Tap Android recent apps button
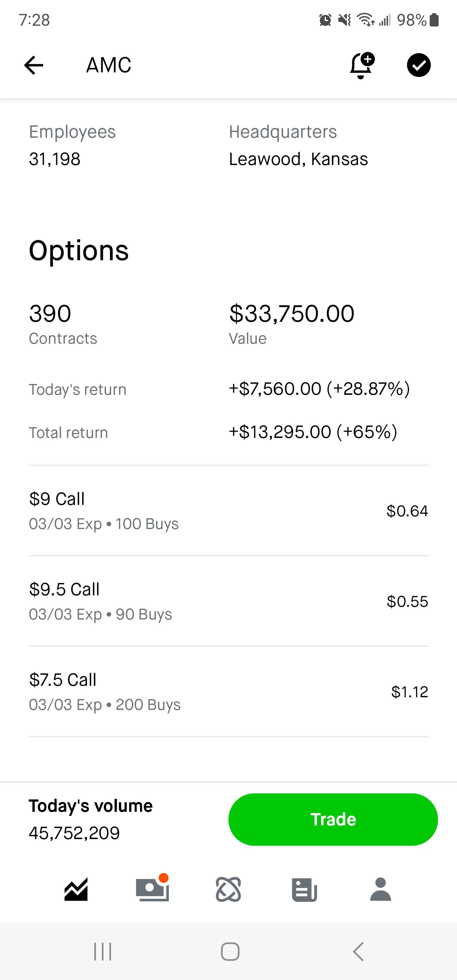This screenshot has height=980, width=457. point(103,951)
